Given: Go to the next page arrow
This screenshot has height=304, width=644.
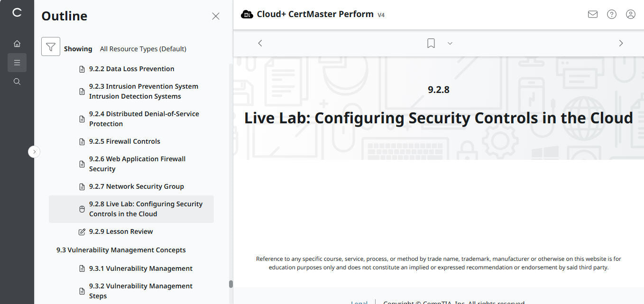Looking at the screenshot, I should click(x=621, y=43).
